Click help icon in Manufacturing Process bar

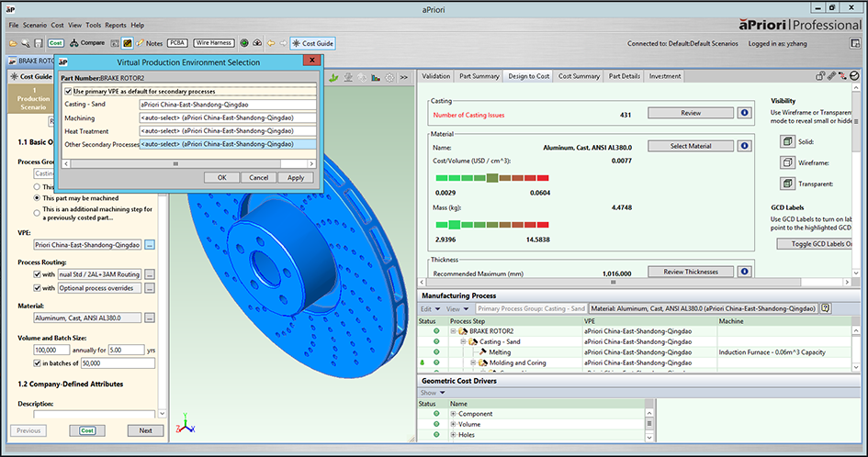pyautogui.click(x=826, y=308)
